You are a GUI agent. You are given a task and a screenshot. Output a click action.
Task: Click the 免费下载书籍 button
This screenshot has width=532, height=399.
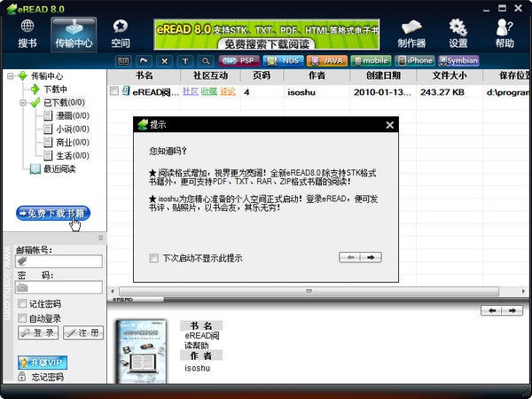pyautogui.click(x=53, y=214)
